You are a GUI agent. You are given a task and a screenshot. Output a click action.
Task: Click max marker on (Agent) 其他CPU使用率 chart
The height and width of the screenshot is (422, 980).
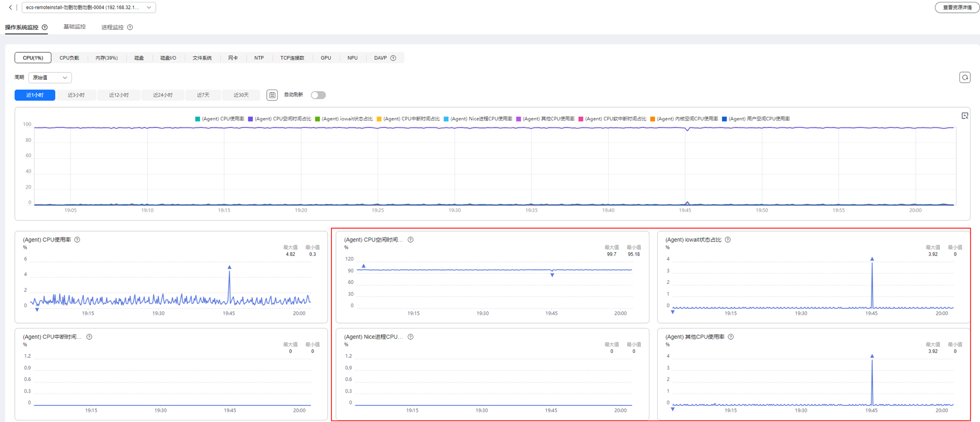(872, 356)
